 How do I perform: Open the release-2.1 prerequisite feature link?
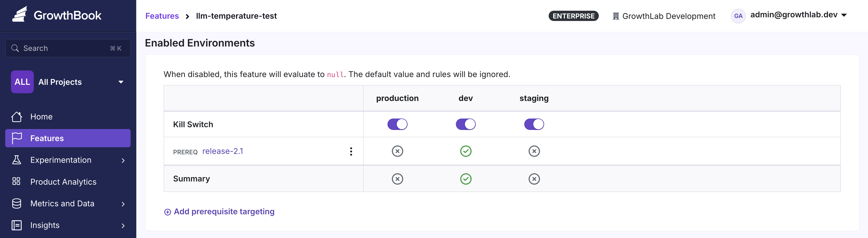pos(222,151)
